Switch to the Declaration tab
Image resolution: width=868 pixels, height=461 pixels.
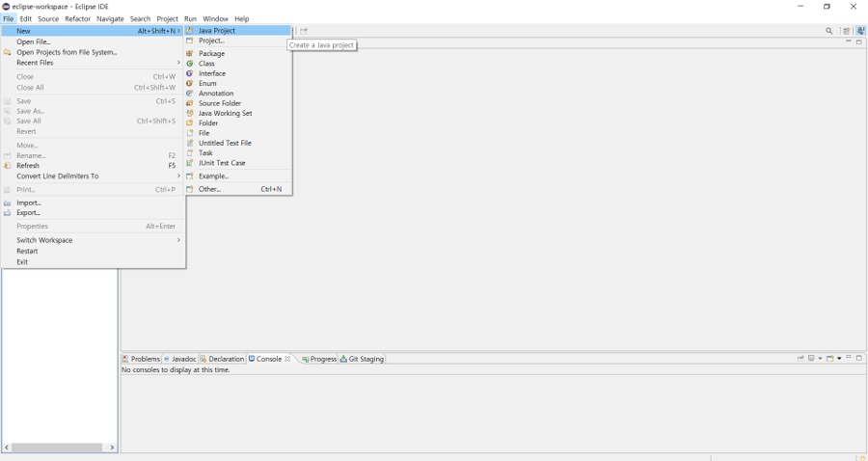222,359
